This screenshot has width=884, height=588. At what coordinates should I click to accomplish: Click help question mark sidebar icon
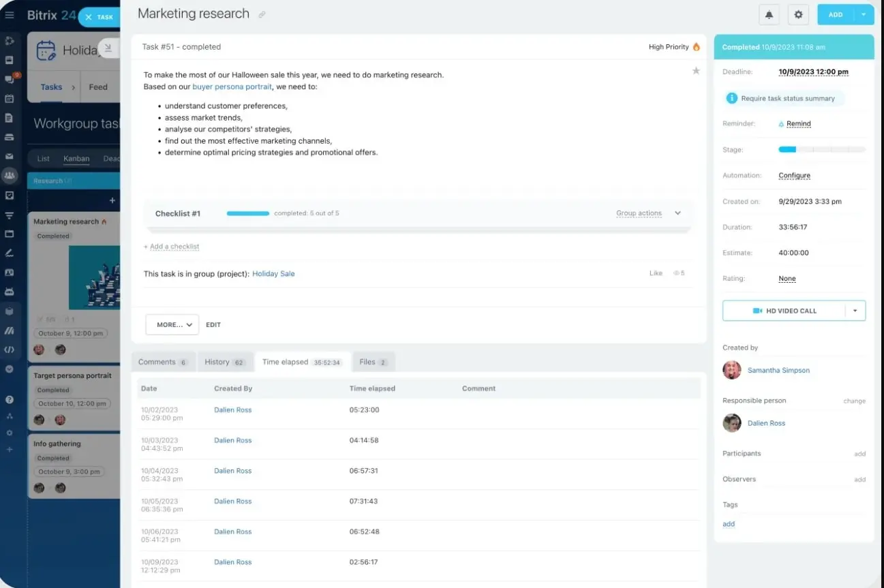[x=10, y=400]
